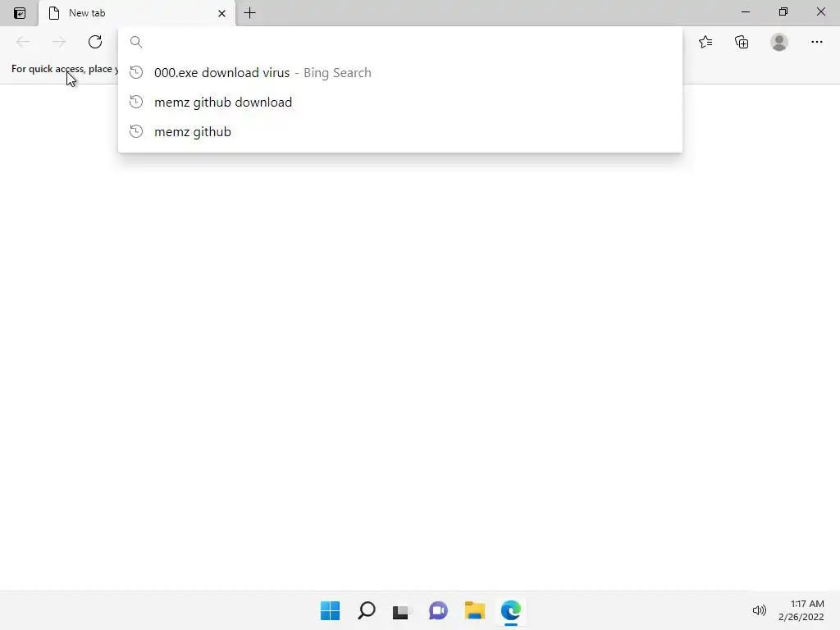Open the volume speaker icon

pos(759,610)
